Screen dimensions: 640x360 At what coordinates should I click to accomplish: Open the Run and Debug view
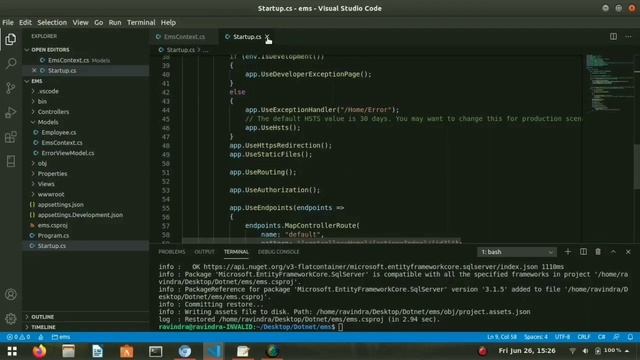click(11, 112)
